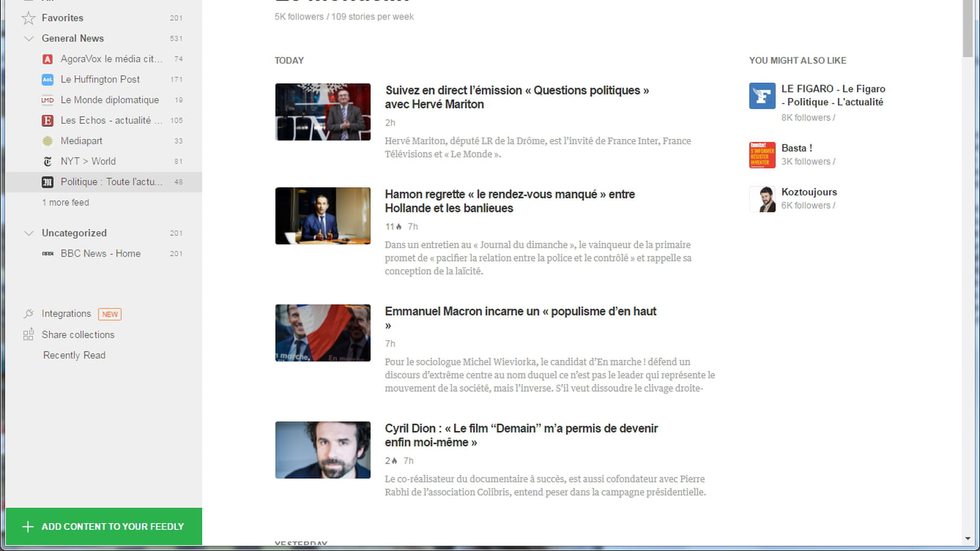Open article about Hervé Mariton Questions politiques
The height and width of the screenshot is (551, 980).
pos(517,97)
